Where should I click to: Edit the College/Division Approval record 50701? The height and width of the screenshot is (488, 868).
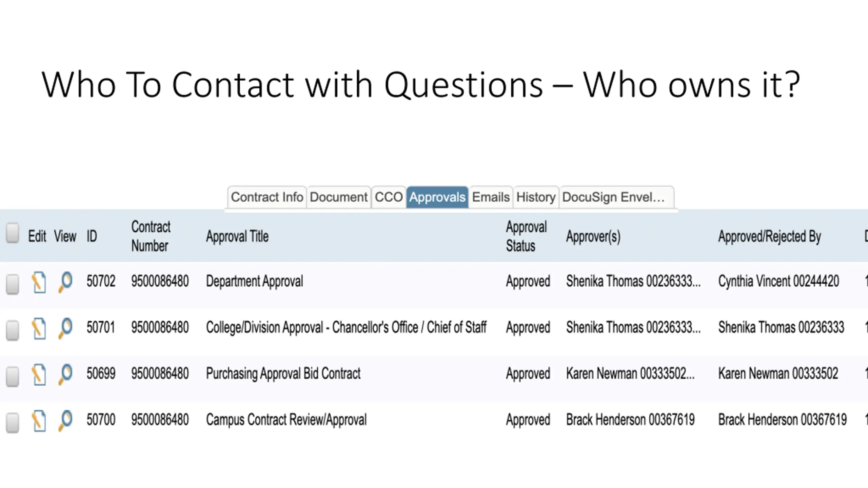[39, 328]
